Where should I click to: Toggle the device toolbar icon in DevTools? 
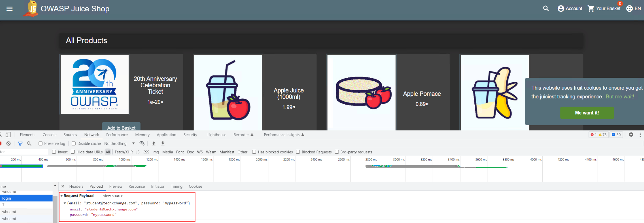(x=8, y=135)
